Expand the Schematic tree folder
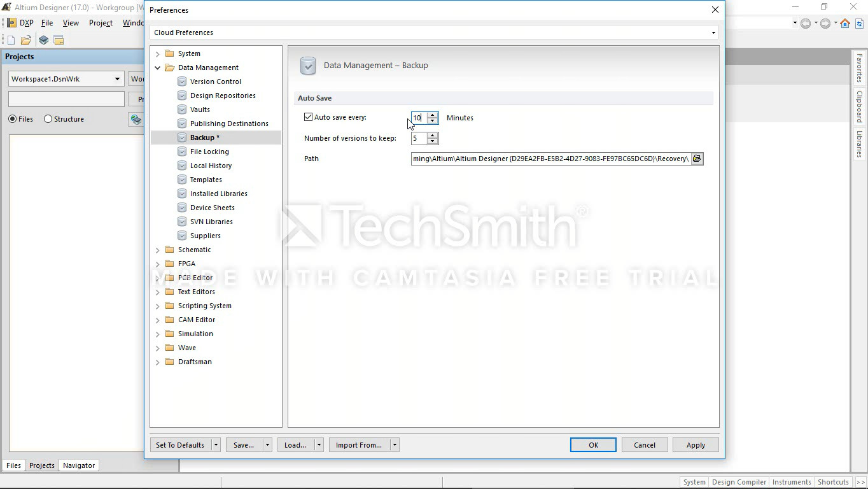 tap(158, 250)
